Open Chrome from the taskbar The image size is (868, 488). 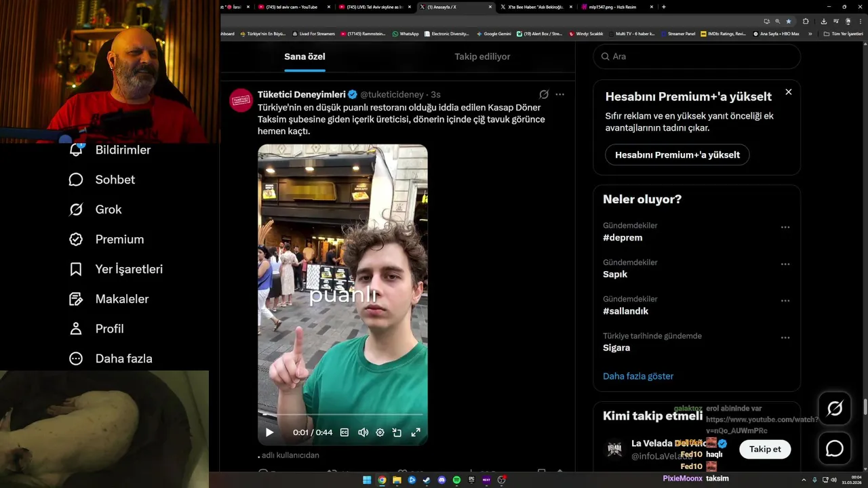click(x=382, y=480)
